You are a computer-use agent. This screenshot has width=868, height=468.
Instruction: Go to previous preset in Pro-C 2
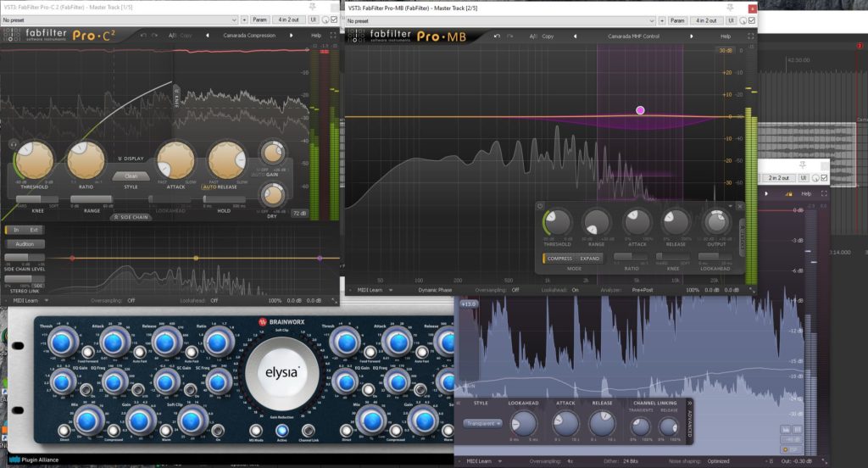pos(208,36)
